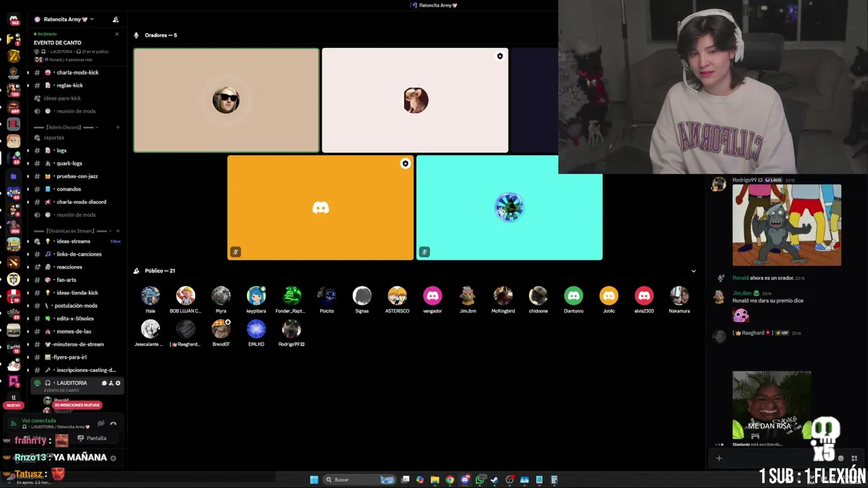
Task: Open the reacciones channel
Action: [77, 267]
